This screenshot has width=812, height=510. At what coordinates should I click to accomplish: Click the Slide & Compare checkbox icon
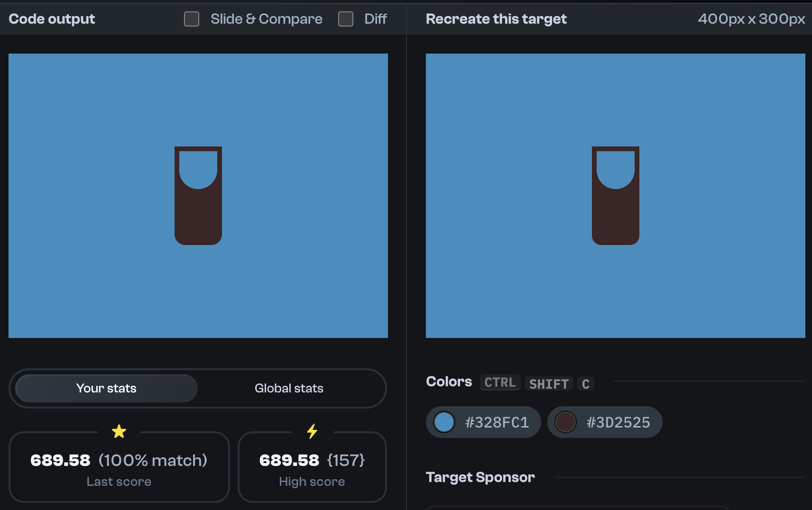tap(191, 19)
